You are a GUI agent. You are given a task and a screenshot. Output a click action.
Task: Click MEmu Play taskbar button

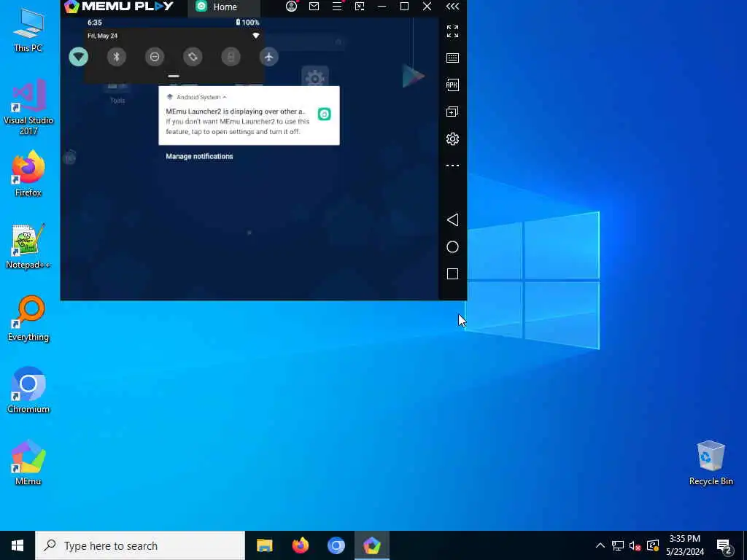pos(372,545)
